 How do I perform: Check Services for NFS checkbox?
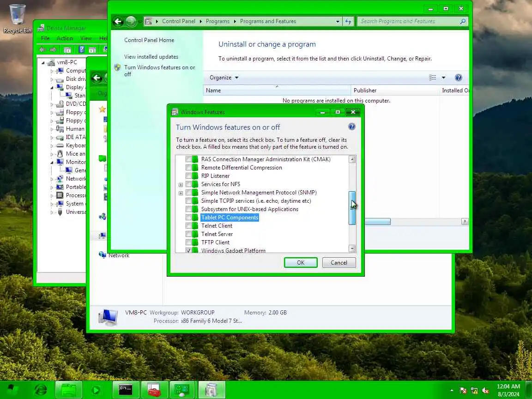pyautogui.click(x=188, y=184)
